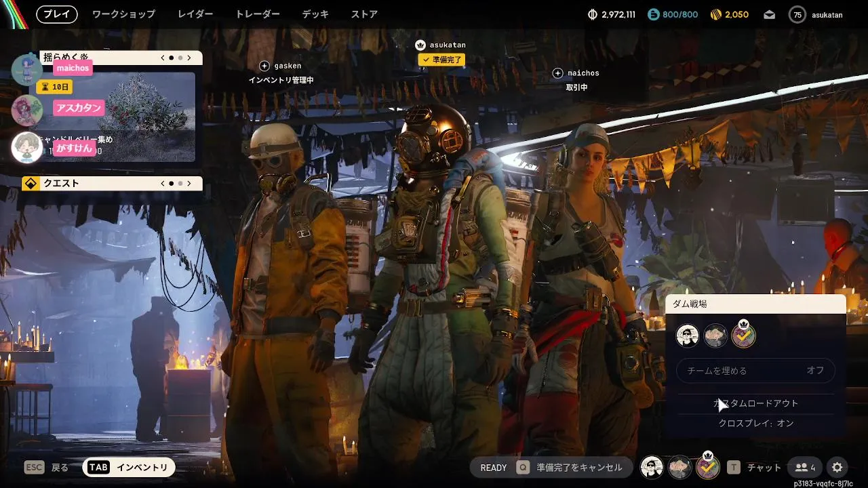Open the プレイ tab
The width and height of the screenshot is (868, 488).
(x=57, y=14)
